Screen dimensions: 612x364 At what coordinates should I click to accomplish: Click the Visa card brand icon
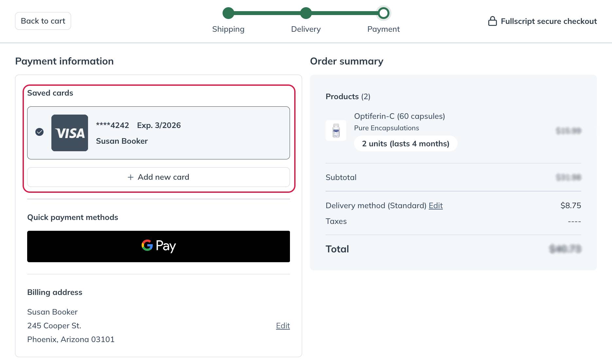pos(69,133)
